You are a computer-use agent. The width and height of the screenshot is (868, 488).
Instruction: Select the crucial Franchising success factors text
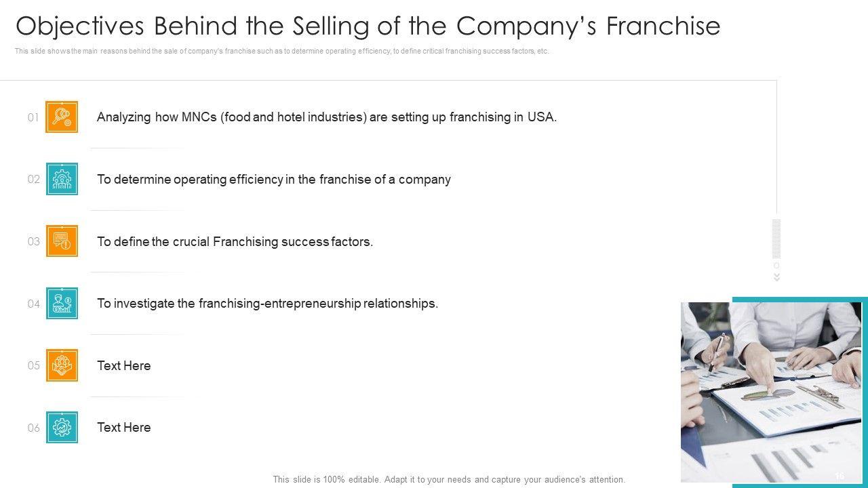[x=235, y=242]
